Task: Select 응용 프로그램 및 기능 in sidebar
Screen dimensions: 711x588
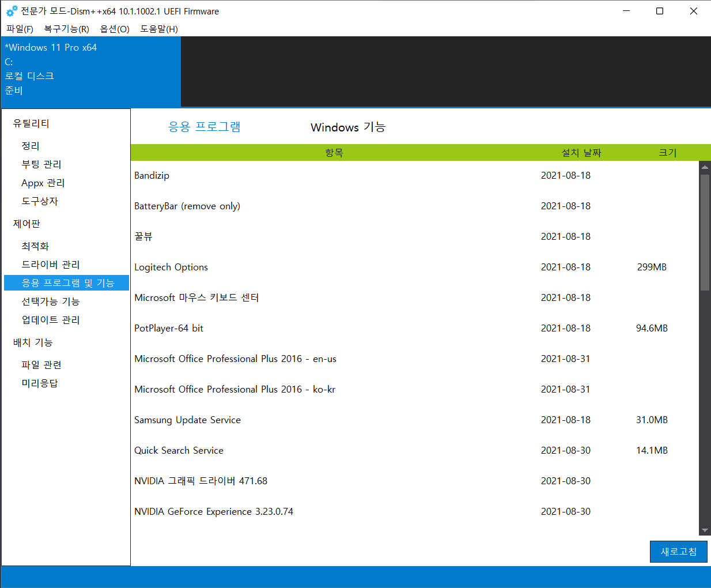Action: point(66,283)
